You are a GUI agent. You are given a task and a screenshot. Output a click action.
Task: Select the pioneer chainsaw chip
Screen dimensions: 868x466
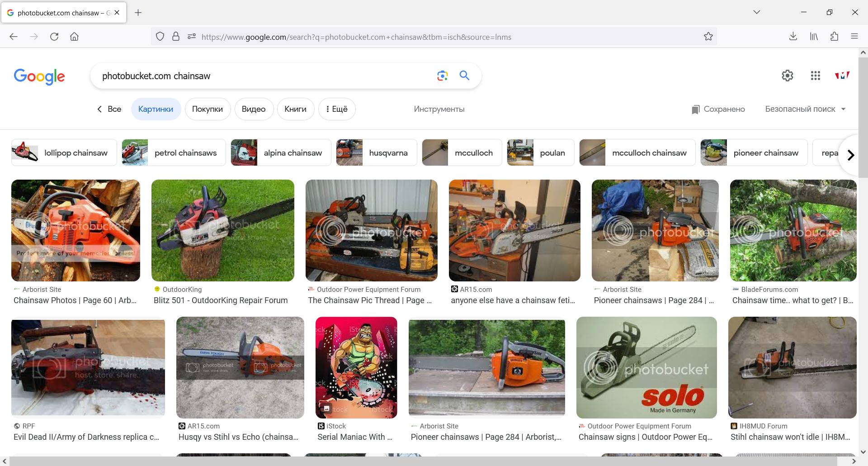pos(754,153)
